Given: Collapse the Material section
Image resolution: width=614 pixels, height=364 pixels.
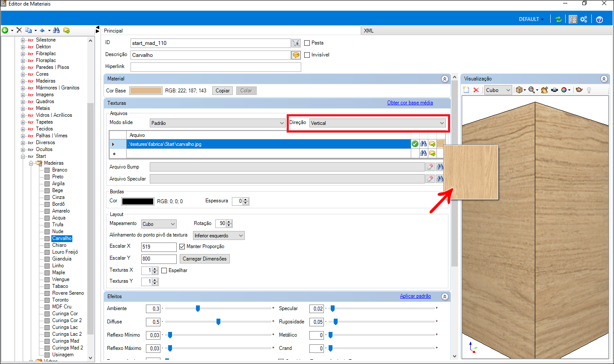Looking at the screenshot, I should (445, 79).
